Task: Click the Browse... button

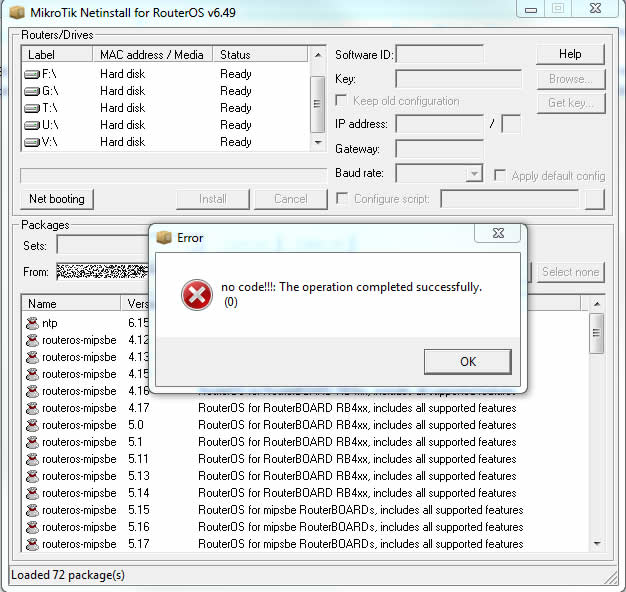Action: [571, 79]
